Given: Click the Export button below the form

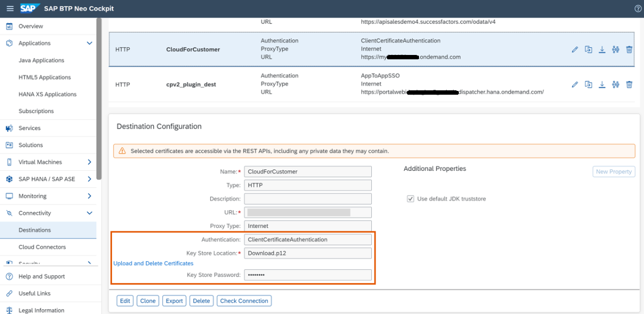Looking at the screenshot, I should click(x=174, y=301).
